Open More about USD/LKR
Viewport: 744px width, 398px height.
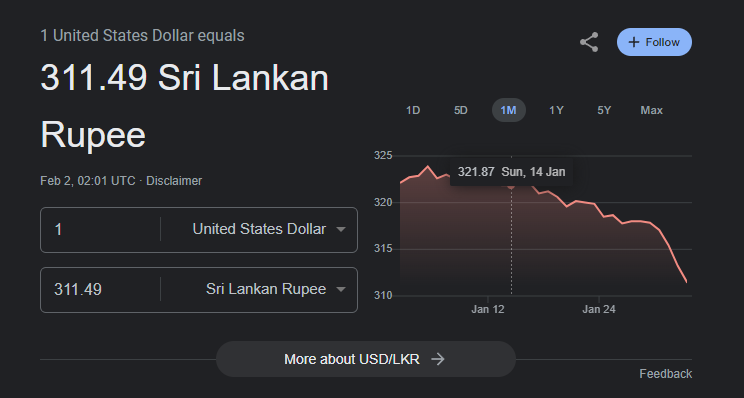pos(366,359)
